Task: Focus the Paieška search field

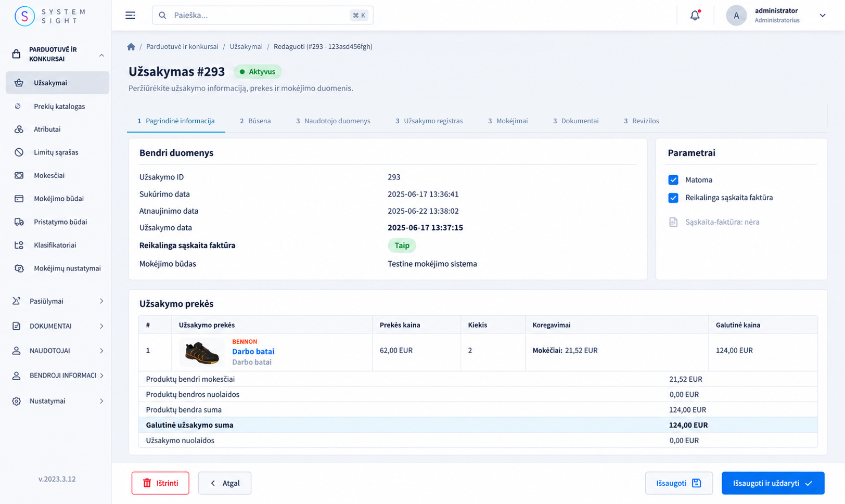Action: [x=263, y=16]
